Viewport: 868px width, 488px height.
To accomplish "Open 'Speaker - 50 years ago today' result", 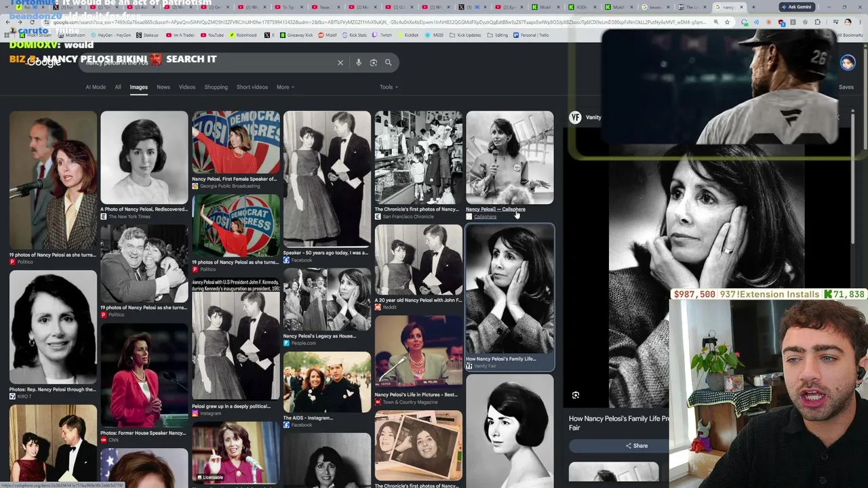I will tap(325, 253).
